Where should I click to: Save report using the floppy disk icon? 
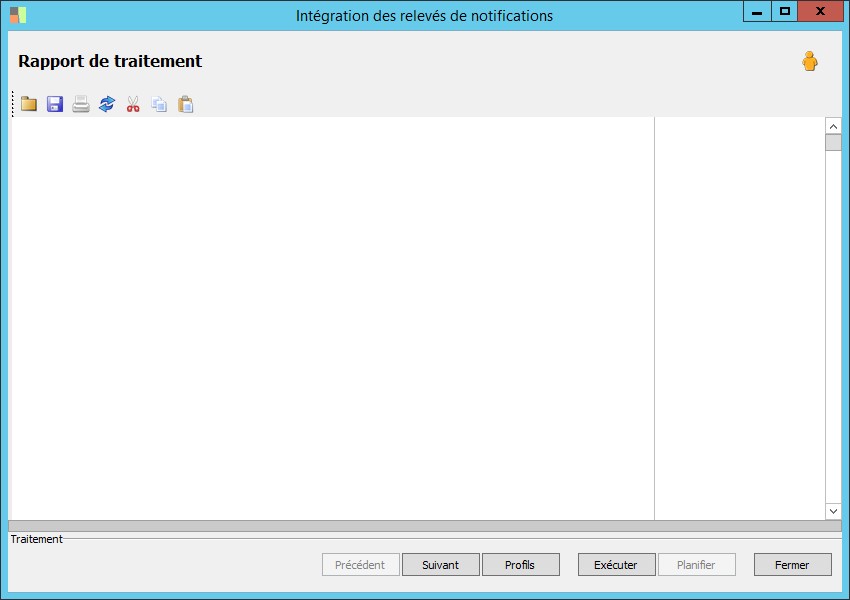pyautogui.click(x=55, y=104)
